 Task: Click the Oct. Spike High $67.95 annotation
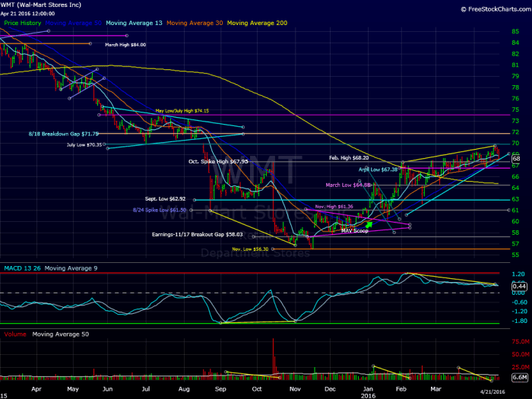coord(218,161)
